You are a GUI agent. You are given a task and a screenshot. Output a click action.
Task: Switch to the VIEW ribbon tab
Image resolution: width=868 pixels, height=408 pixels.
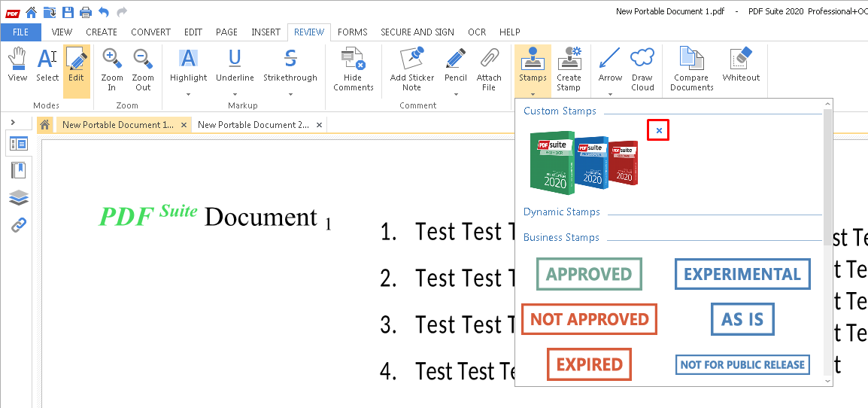(62, 32)
